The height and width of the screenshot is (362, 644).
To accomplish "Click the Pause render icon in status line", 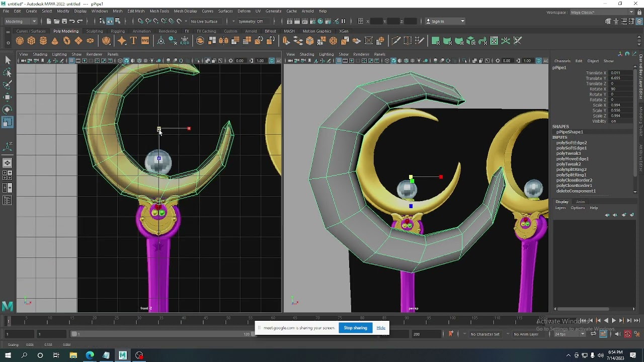I will (344, 21).
